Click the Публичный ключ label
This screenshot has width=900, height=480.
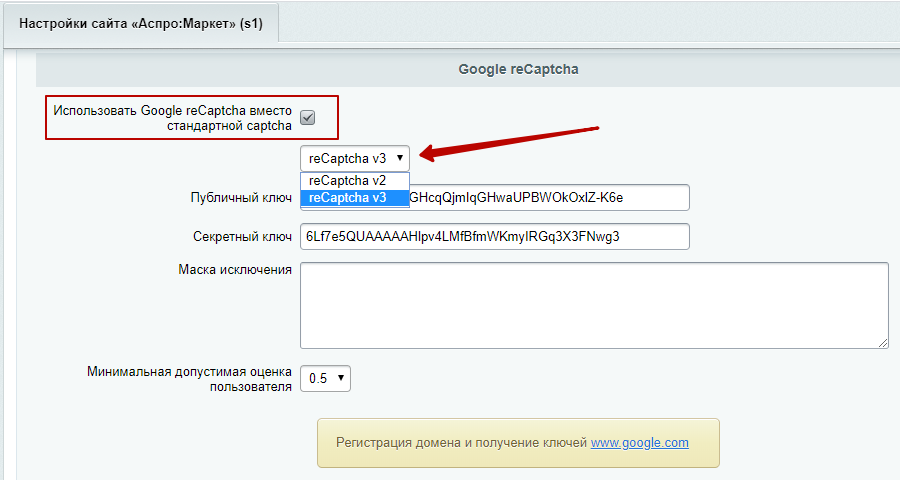pyautogui.click(x=241, y=198)
